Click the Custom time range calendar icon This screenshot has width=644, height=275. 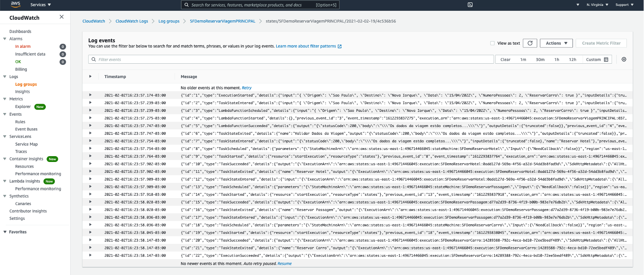[x=606, y=60]
